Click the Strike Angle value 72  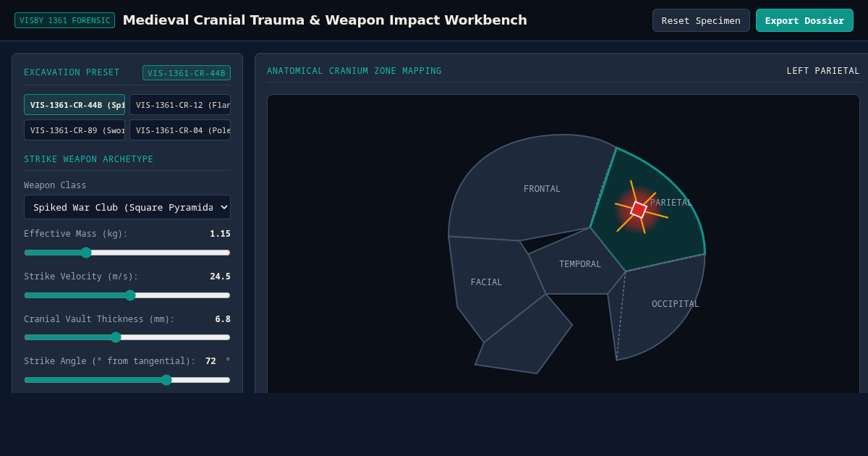(210, 361)
